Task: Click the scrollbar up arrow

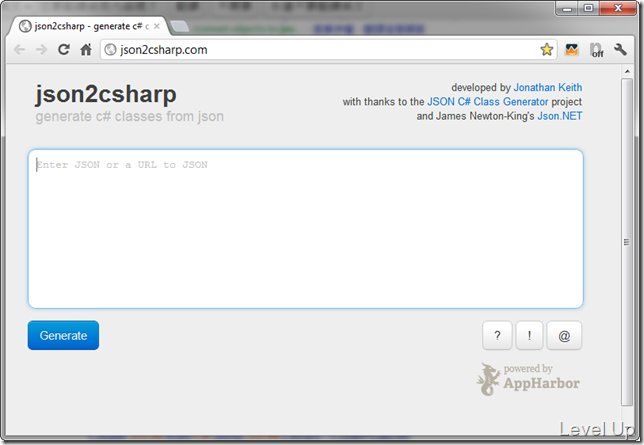Action: (x=627, y=71)
